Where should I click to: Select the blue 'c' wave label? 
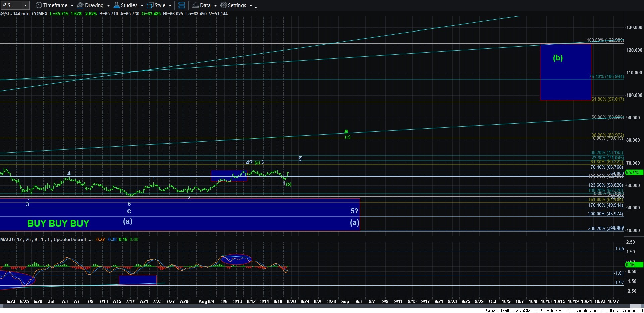click(129, 211)
